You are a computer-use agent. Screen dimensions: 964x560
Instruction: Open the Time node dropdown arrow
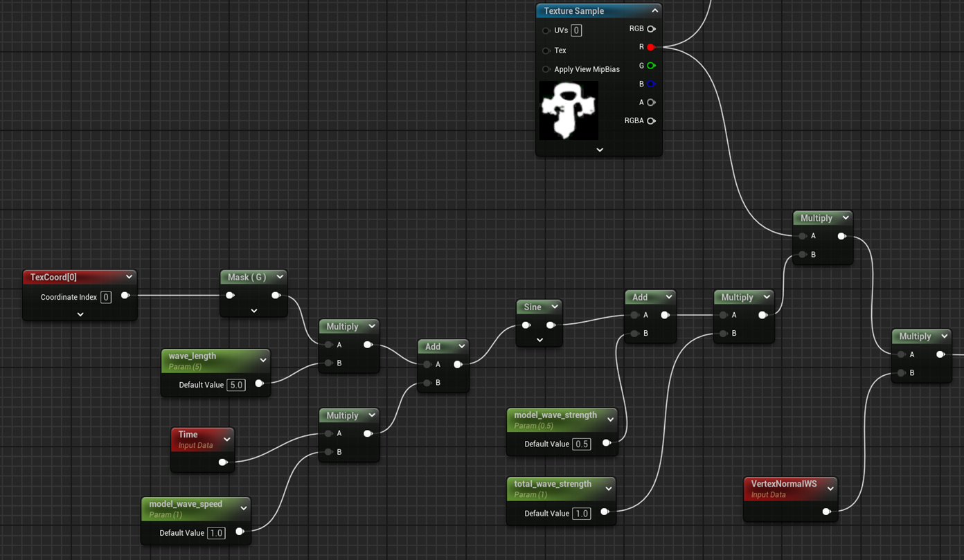pos(226,439)
